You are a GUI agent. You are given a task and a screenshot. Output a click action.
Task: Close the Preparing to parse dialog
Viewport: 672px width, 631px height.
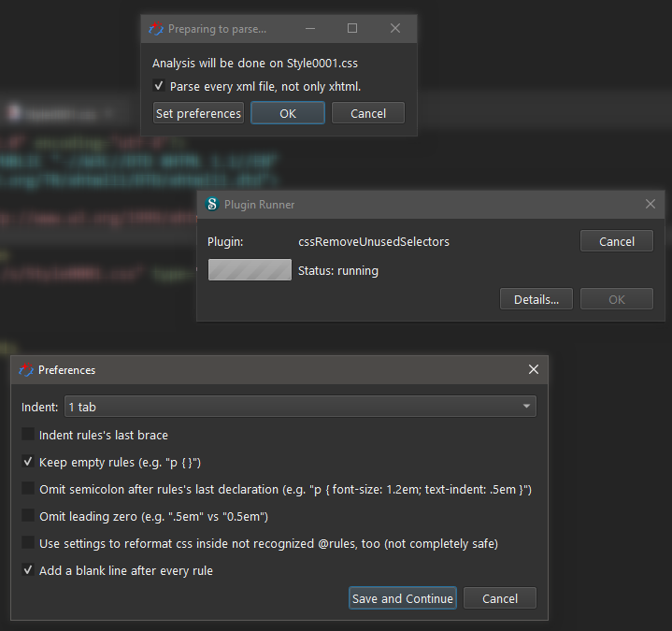click(x=395, y=29)
